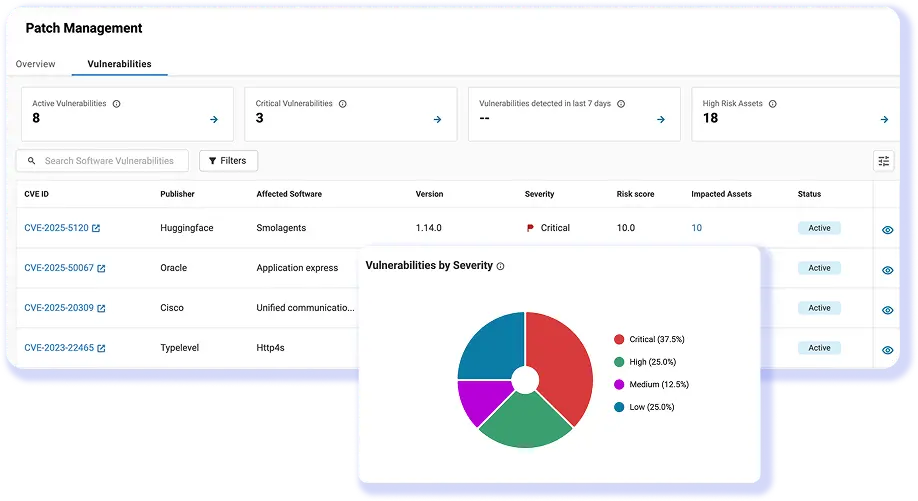The image size is (918, 501).
Task: Switch to the Overview tab
Action: point(35,64)
